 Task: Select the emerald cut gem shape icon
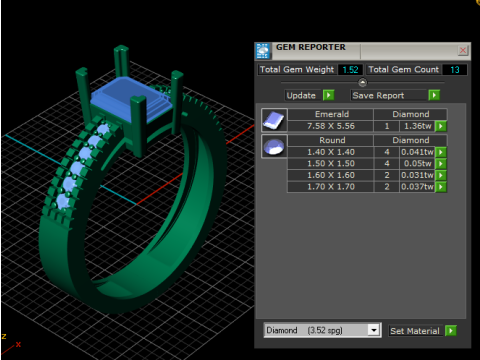pos(274,120)
